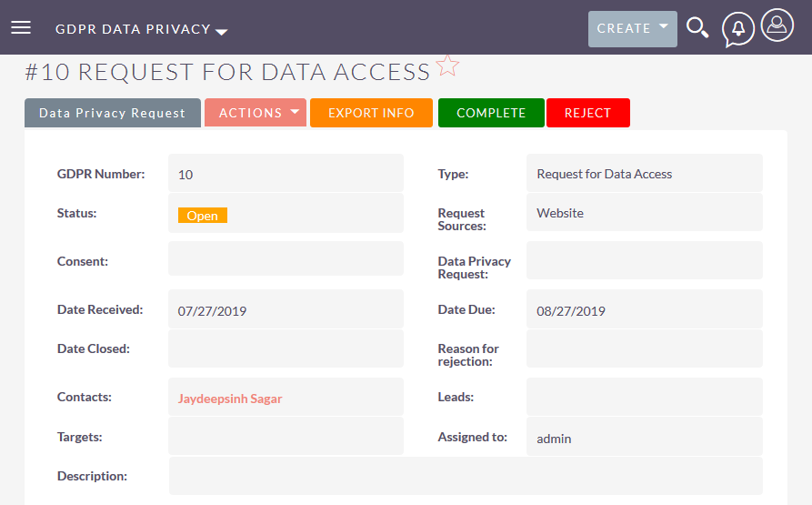Click the empty Description field
This screenshot has height=505, width=812.
[466, 476]
